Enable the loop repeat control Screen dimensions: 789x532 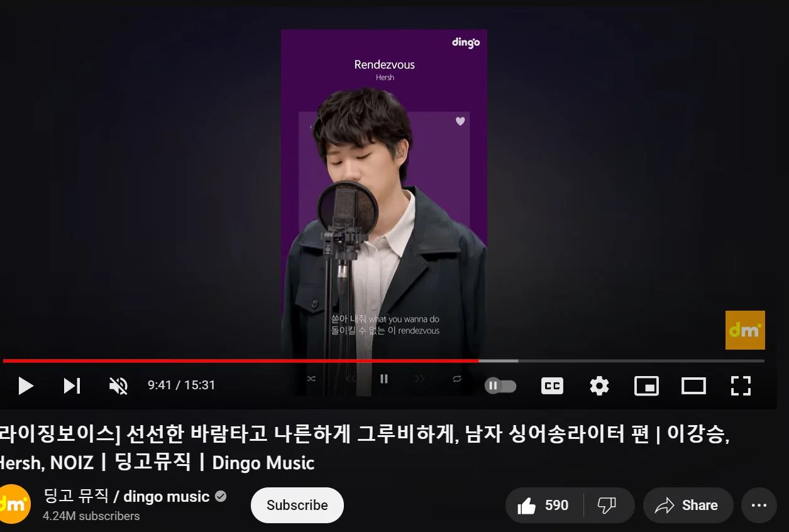[456, 379]
